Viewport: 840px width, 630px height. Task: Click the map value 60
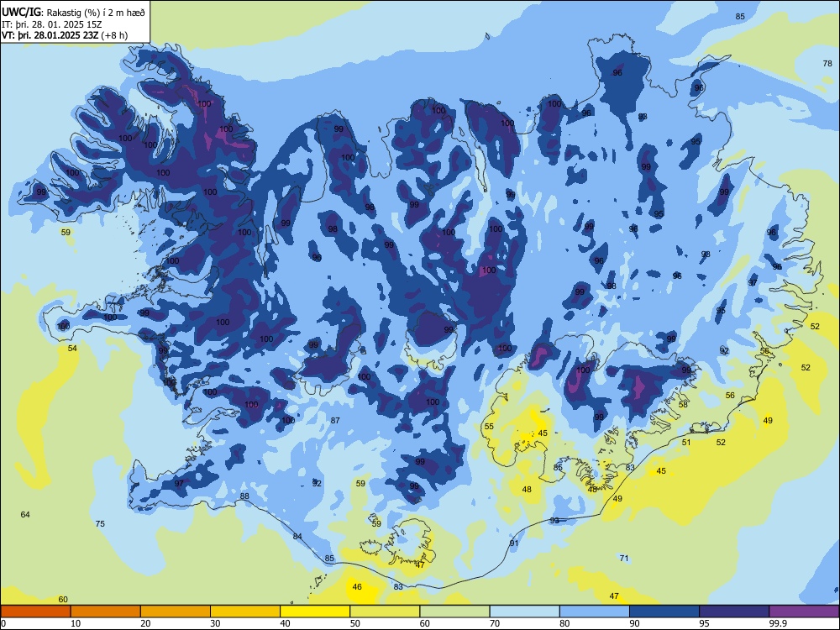pos(63,600)
